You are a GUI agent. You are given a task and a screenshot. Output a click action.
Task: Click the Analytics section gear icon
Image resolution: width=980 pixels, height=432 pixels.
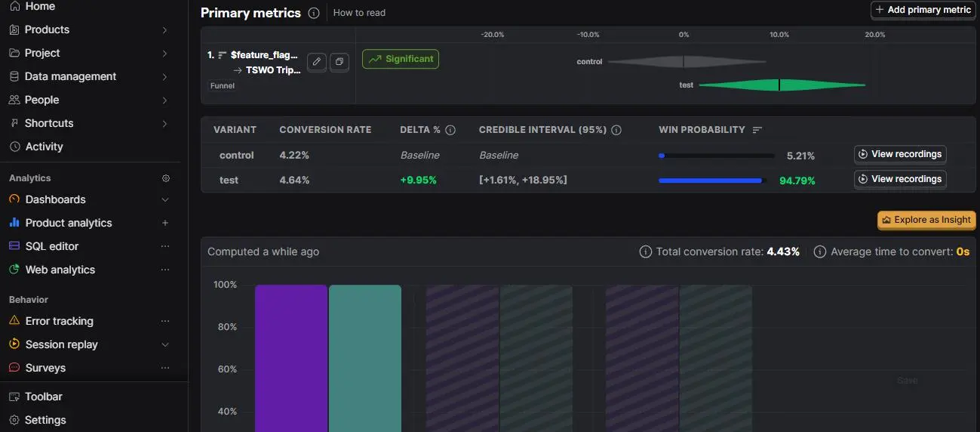click(166, 178)
